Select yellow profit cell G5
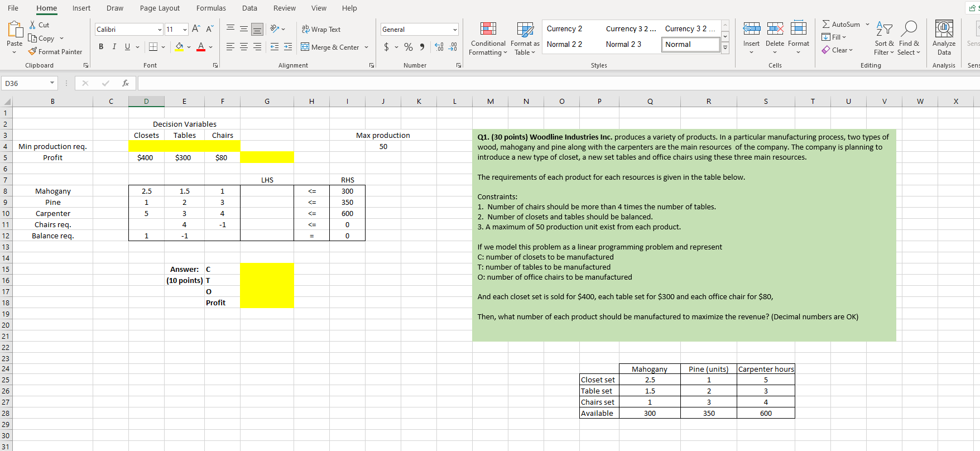Image resolution: width=980 pixels, height=451 pixels. pos(267,157)
